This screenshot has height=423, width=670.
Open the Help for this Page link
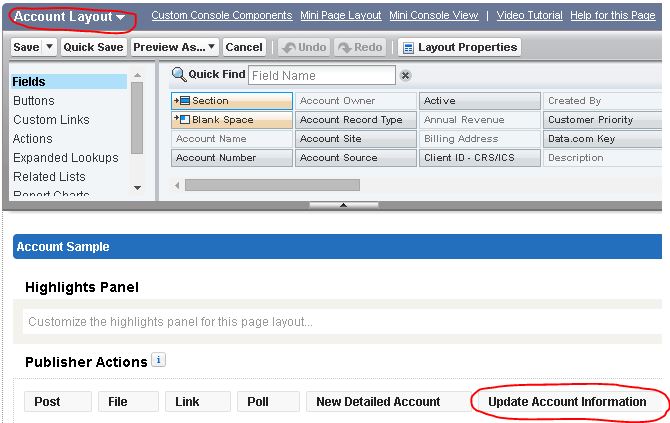(613, 15)
